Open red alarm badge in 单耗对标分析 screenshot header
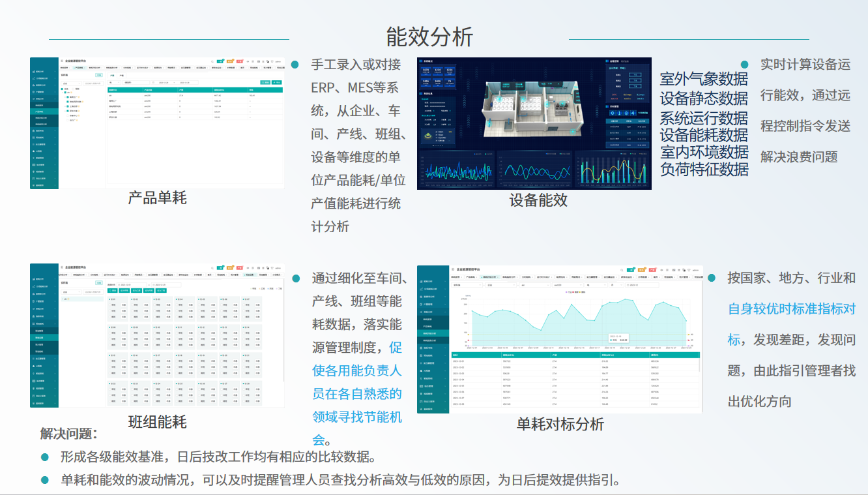This screenshot has height=495, width=868. coord(651,269)
